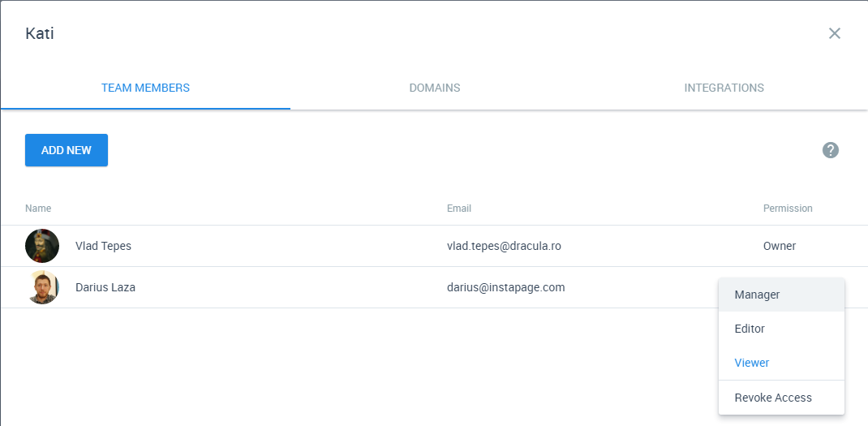Click the Permission column header
Image resolution: width=868 pixels, height=426 pixels.
[x=788, y=209]
